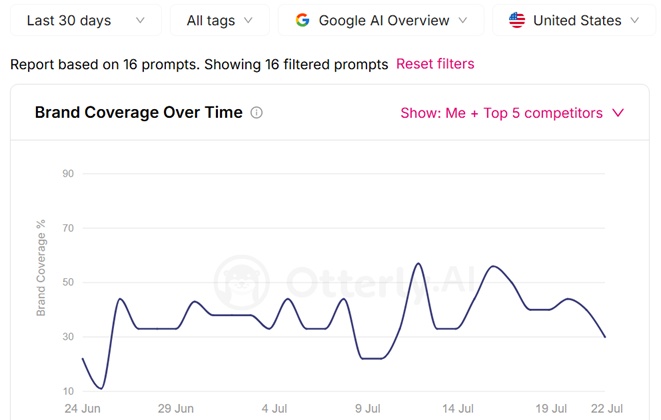This screenshot has width=661, height=420.
Task: Click the chevron next to United States
Action: (635, 20)
